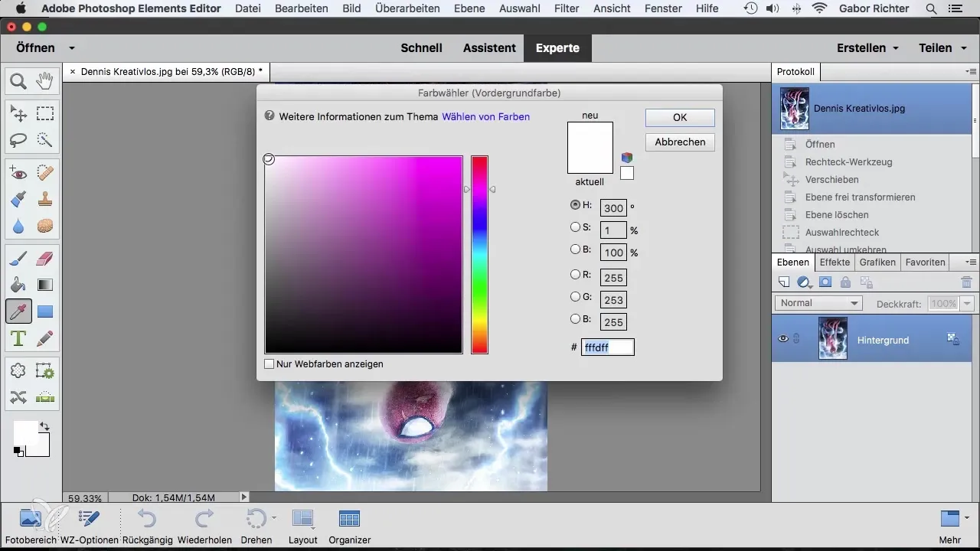Viewport: 980px width, 551px height.
Task: Switch to the Schnell mode tab
Action: [x=422, y=47]
